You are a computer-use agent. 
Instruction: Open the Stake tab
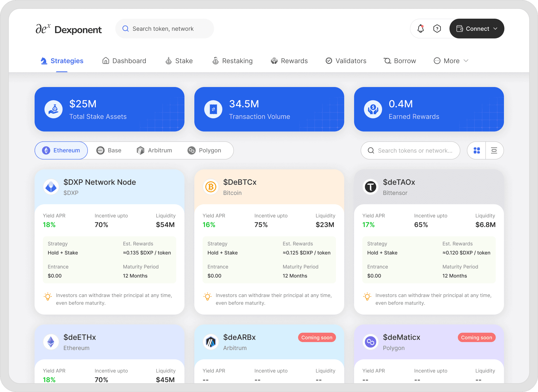coord(179,61)
